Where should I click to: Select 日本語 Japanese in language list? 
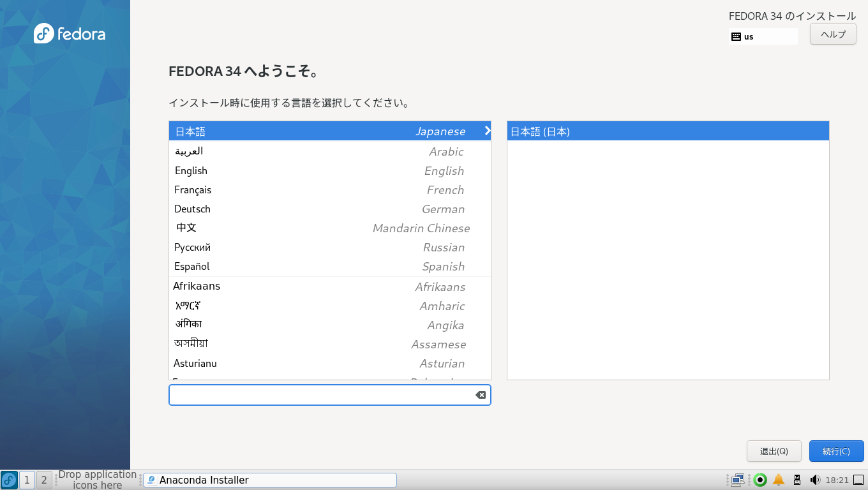pyautogui.click(x=329, y=131)
